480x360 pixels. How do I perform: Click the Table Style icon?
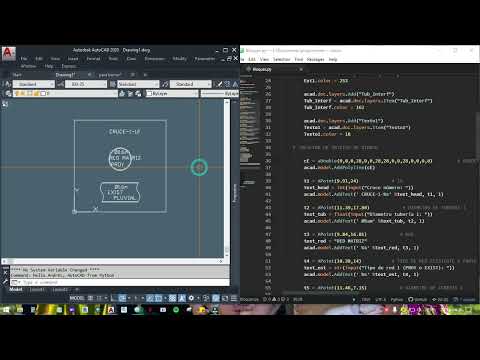(113, 84)
